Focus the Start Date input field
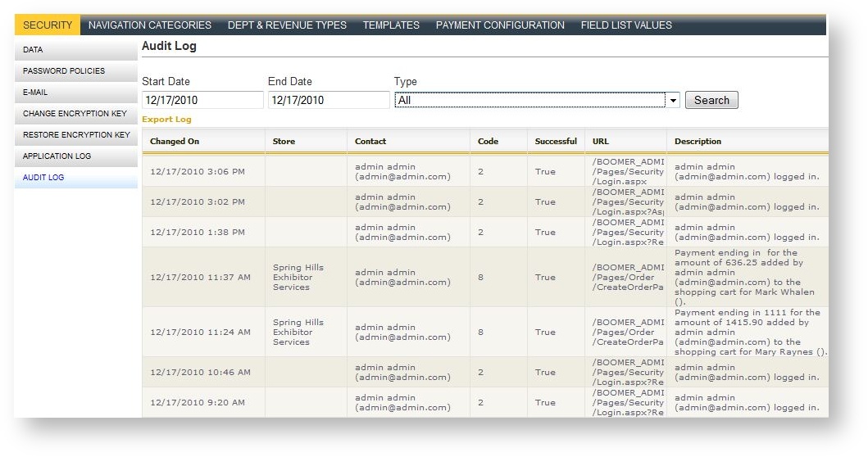 click(202, 100)
